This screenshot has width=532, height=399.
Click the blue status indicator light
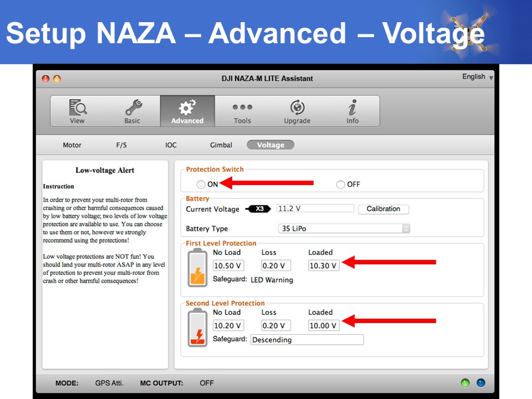click(481, 383)
